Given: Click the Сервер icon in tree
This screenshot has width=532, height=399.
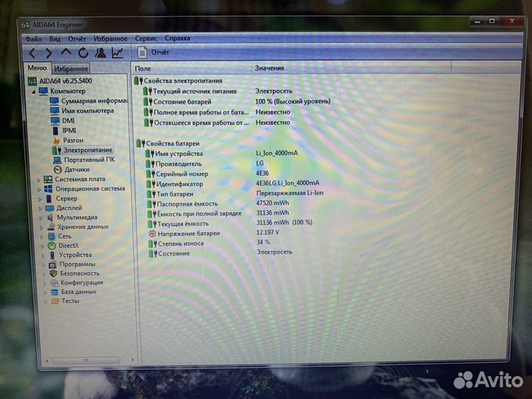Looking at the screenshot, I should coord(49,199).
